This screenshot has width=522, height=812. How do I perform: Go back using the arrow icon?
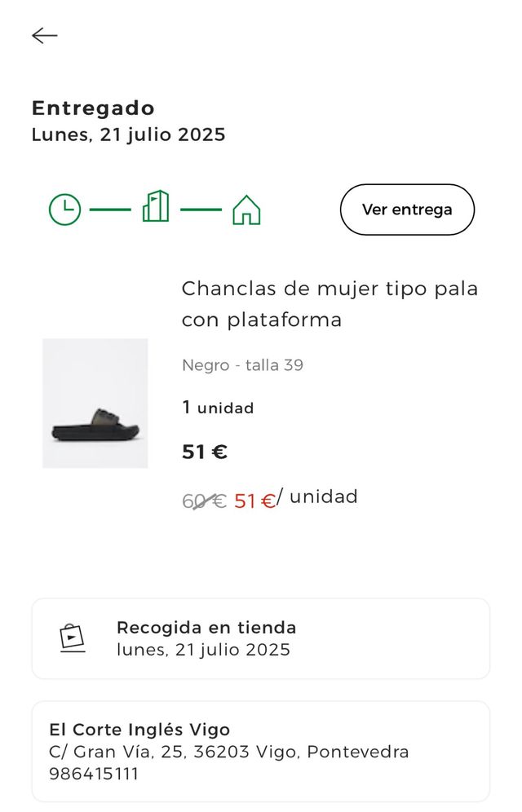click(x=45, y=35)
